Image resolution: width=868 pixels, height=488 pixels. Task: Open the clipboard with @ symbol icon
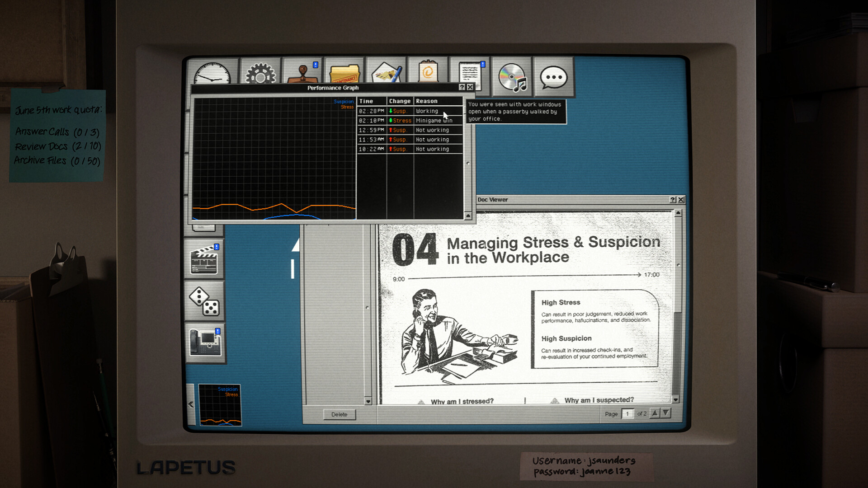pyautogui.click(x=428, y=71)
